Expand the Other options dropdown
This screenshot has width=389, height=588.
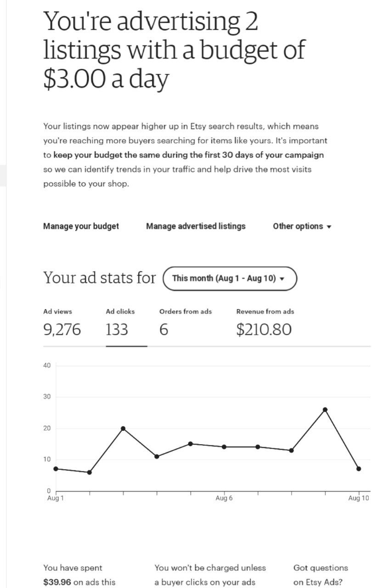(302, 226)
